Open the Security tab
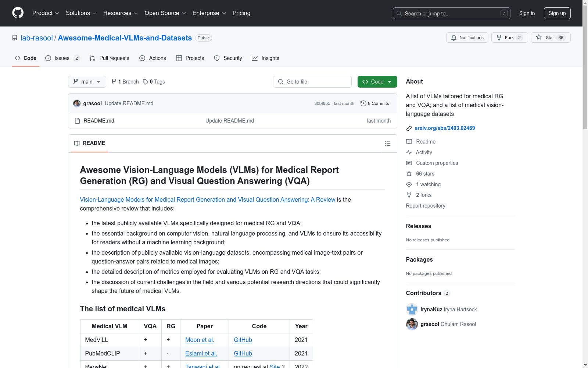Viewport: 588px width, 368px height. coord(228,58)
